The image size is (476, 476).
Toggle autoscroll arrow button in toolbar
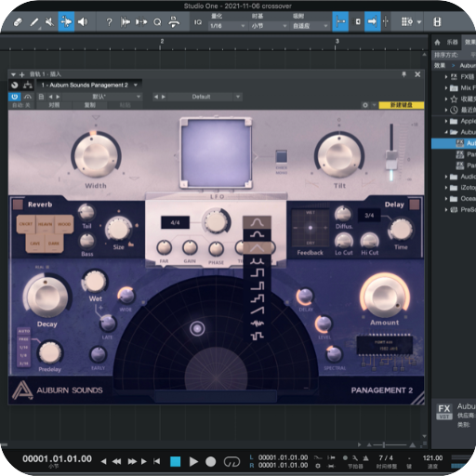pos(372,21)
